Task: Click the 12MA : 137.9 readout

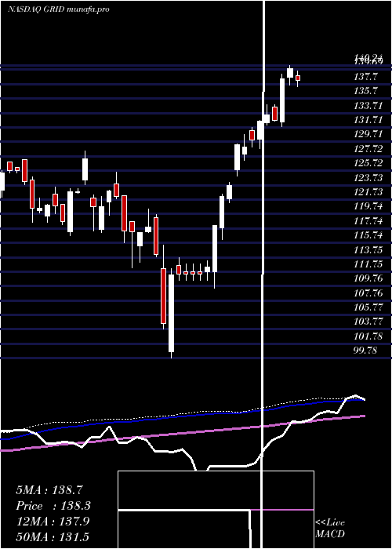Action: point(53,522)
